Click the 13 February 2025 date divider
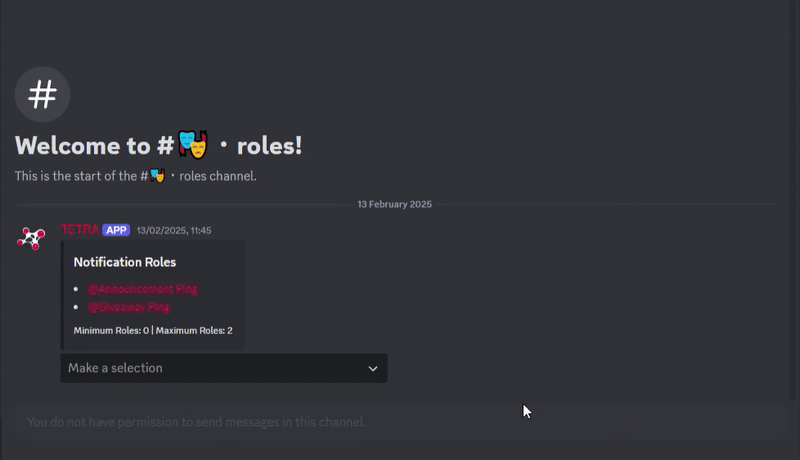 [x=394, y=204]
